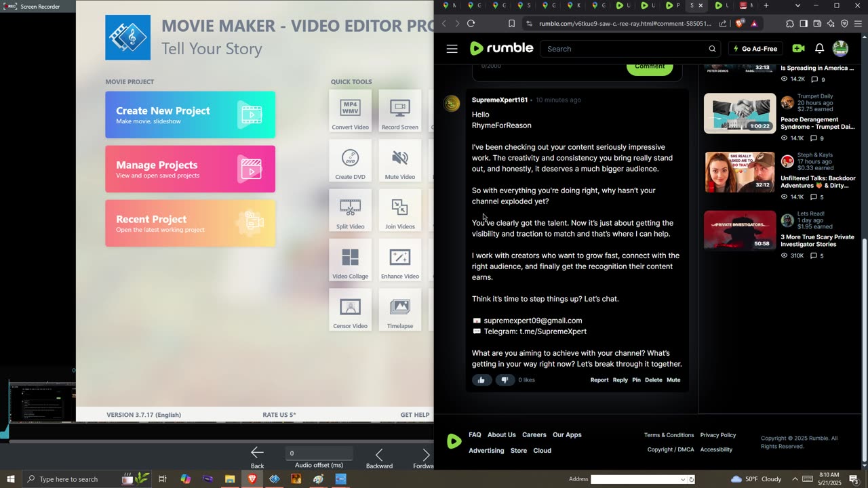
Task: Open Rumble user profile avatar
Action: [x=840, y=48]
